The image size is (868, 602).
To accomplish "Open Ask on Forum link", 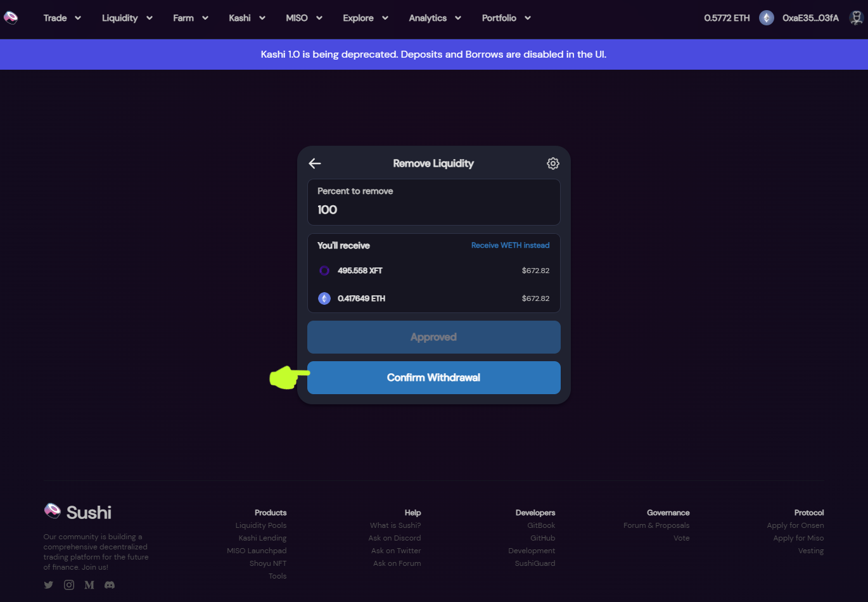I will pyautogui.click(x=397, y=563).
